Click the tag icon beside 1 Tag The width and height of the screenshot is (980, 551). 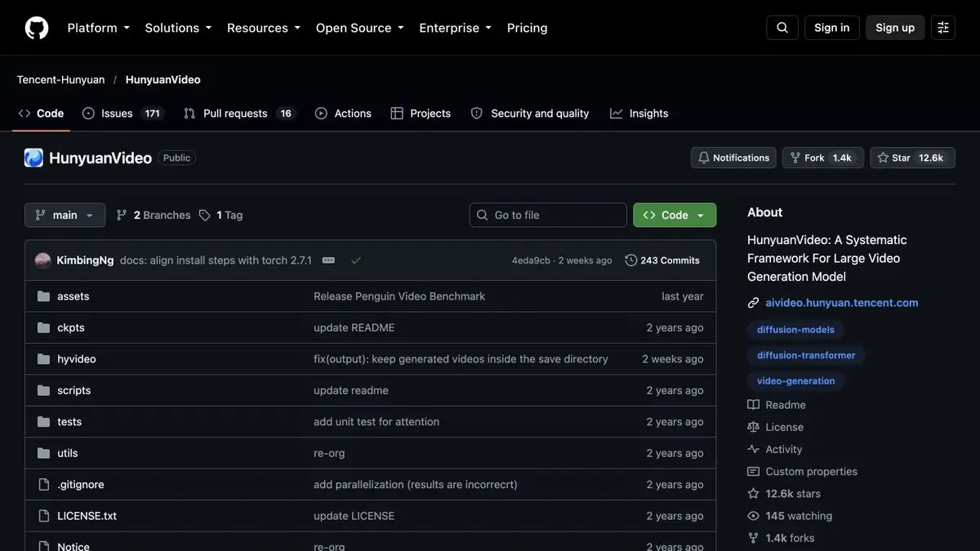coord(205,216)
